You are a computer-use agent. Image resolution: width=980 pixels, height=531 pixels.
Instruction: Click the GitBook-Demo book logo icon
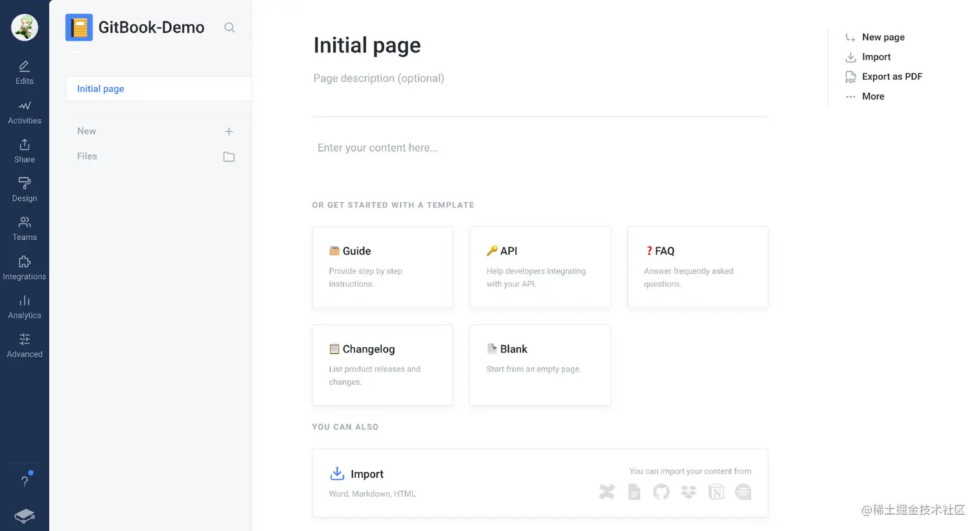79,27
